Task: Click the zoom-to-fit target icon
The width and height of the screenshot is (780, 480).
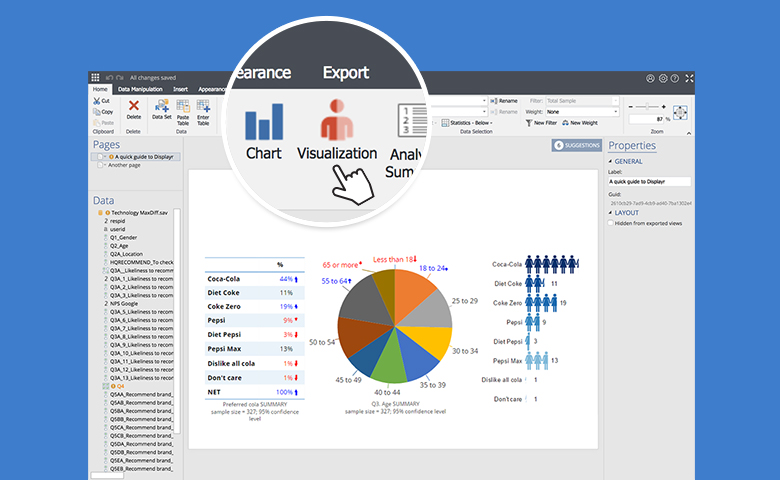Action: [680, 112]
